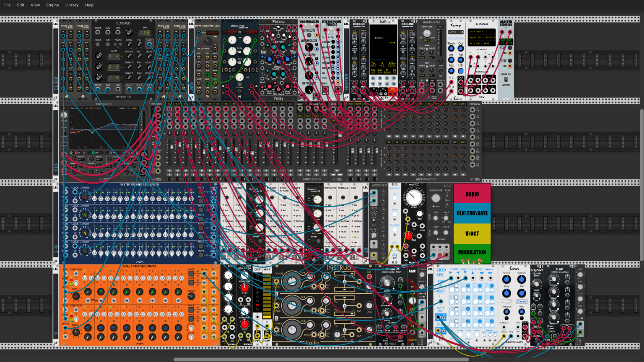Open the Engine menu
The width and height of the screenshot is (644, 362).
(x=52, y=5)
